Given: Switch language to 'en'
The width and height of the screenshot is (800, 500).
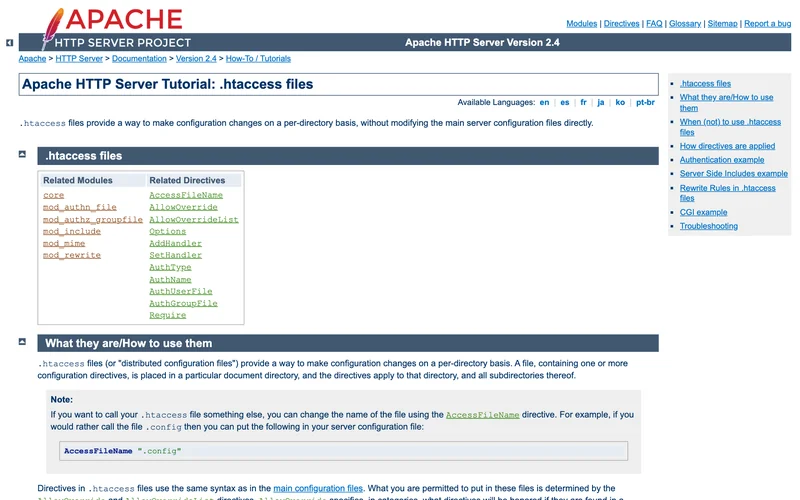Looking at the screenshot, I should tap(544, 102).
